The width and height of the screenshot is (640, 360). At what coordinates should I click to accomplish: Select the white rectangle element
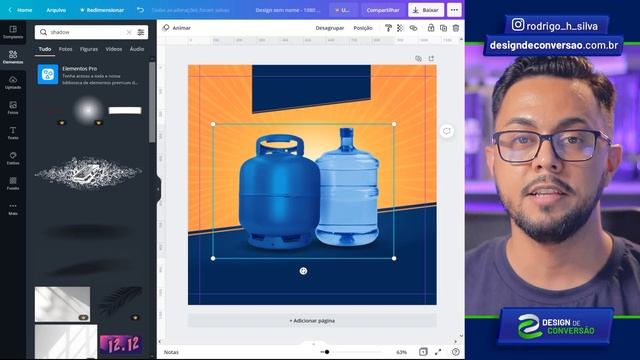[x=125, y=110]
